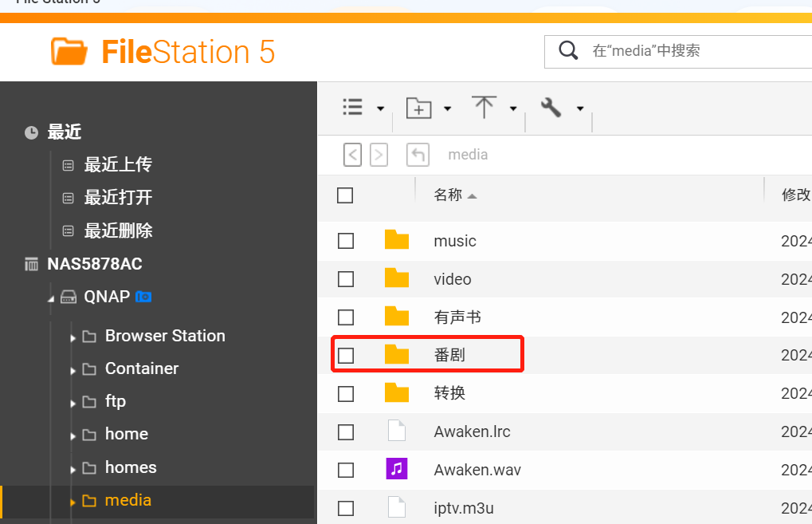
Task: Click the 有声书 folder icon
Action: pyautogui.click(x=397, y=317)
